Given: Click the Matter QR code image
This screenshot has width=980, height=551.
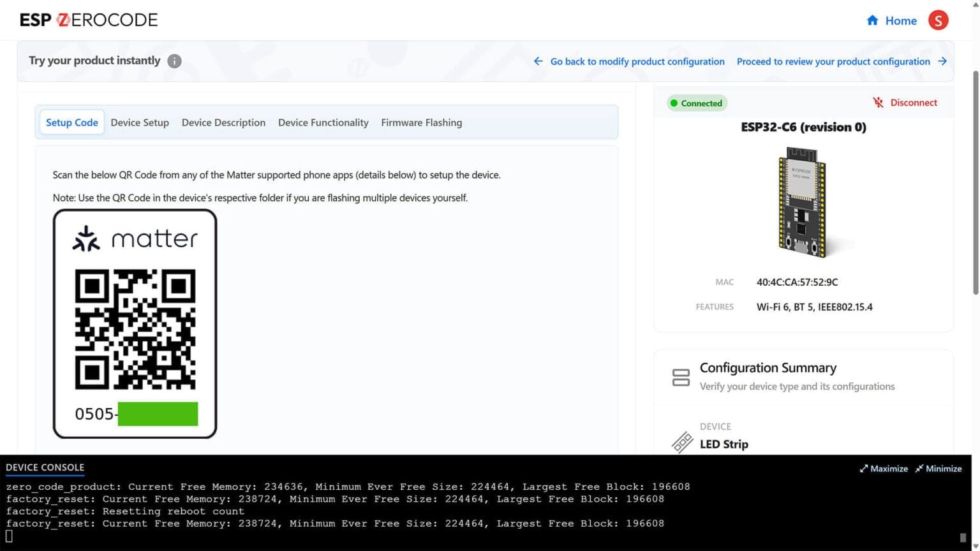Looking at the screenshot, I should tap(135, 328).
